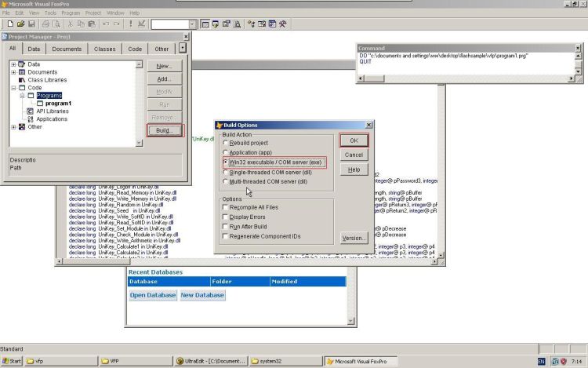Open the database dropdown in toolbar

192,24
